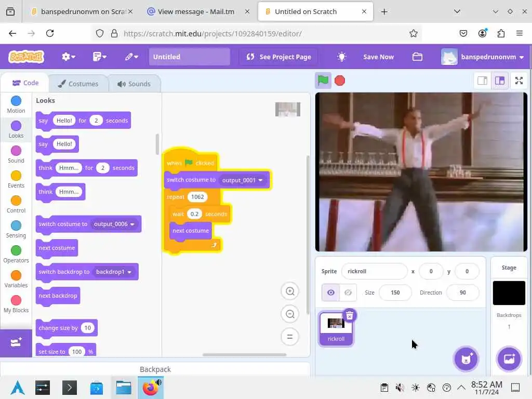
Task: Open the Tutorials lightbulb
Action: coord(341,57)
